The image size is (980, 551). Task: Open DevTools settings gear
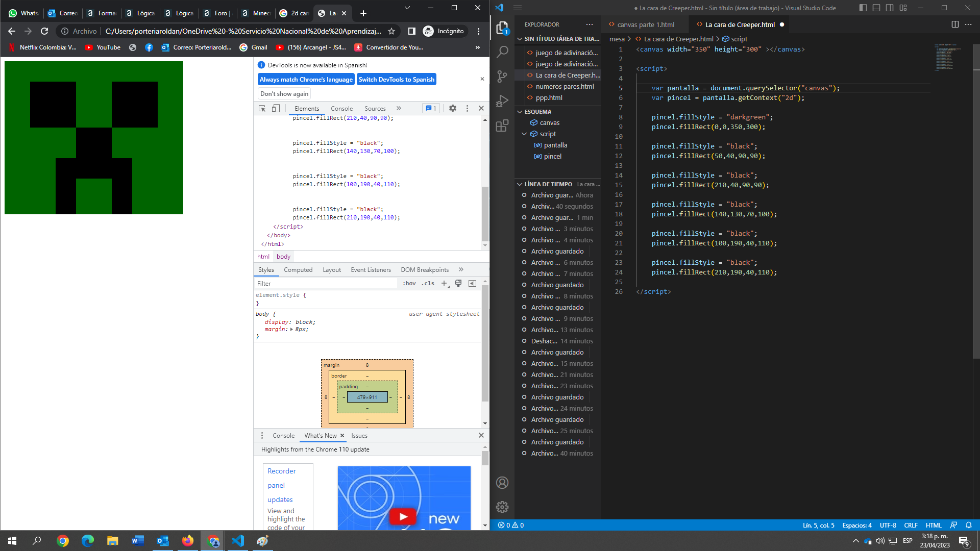click(x=453, y=108)
